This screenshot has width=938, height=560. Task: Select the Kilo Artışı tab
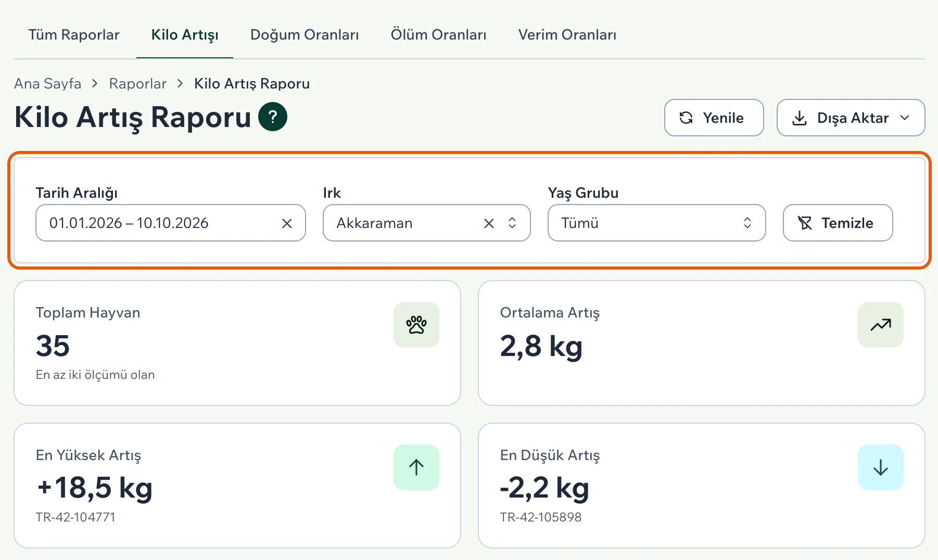pos(185,35)
